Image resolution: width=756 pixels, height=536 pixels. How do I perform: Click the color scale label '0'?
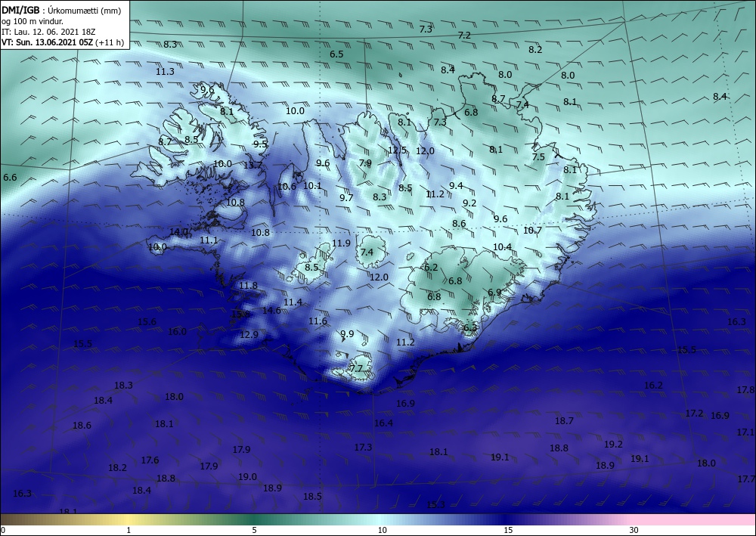[3, 530]
